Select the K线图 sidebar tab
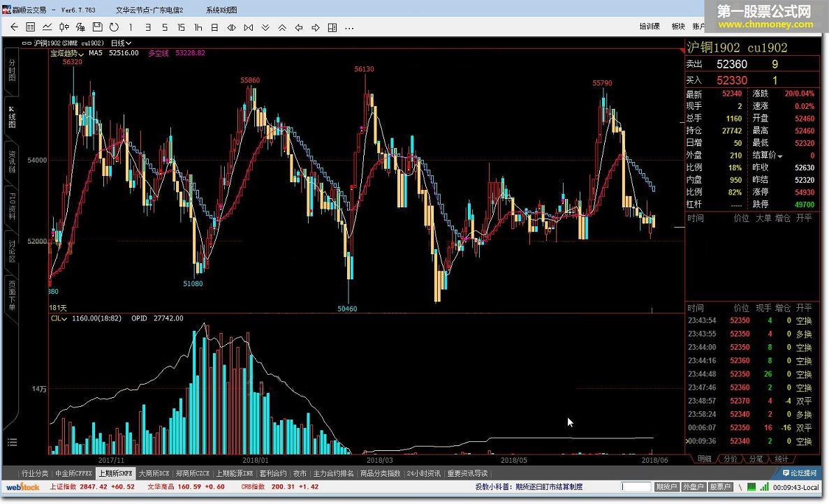 [12, 117]
